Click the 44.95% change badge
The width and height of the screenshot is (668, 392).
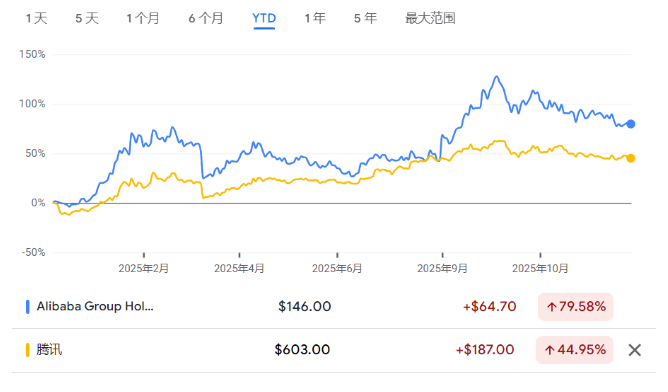point(575,350)
